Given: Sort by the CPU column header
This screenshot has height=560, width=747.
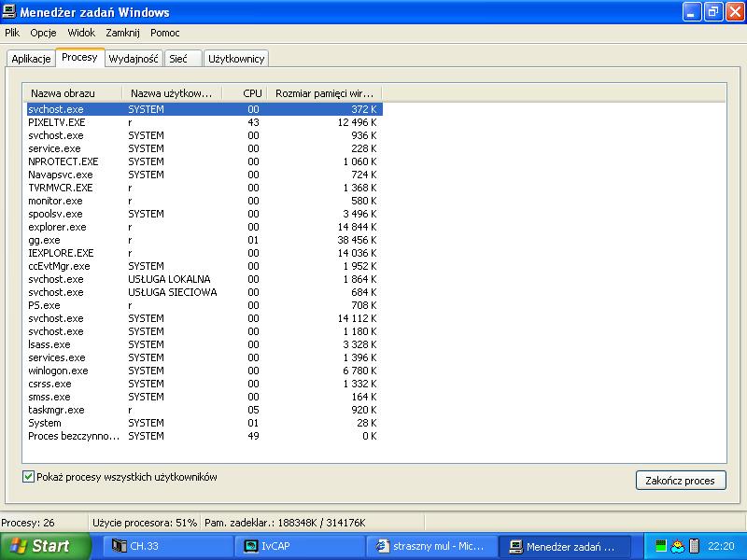Looking at the screenshot, I should pos(245,93).
